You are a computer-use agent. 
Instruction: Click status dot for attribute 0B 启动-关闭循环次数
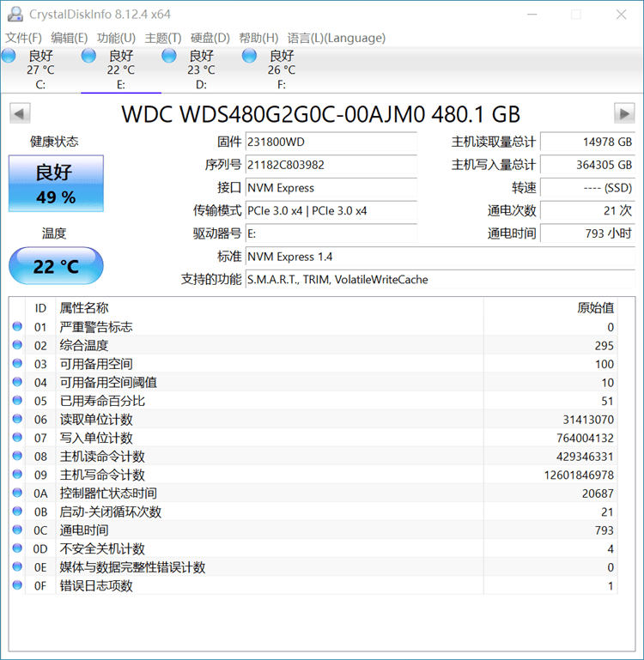click(x=17, y=511)
